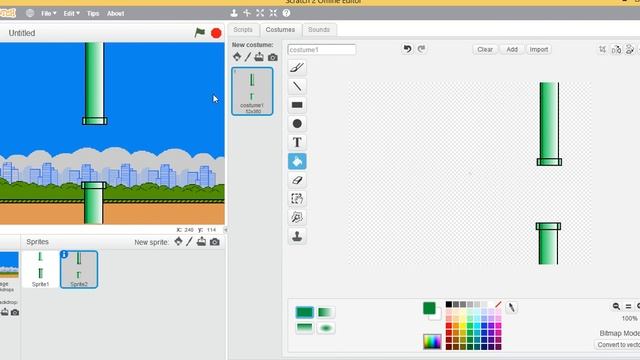Select the Remove background tool

tap(297, 218)
